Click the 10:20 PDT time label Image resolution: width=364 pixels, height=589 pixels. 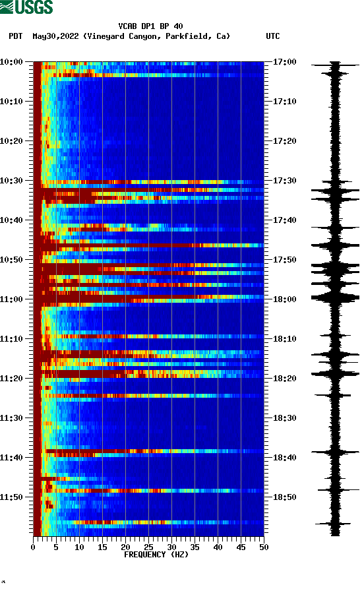(11, 141)
